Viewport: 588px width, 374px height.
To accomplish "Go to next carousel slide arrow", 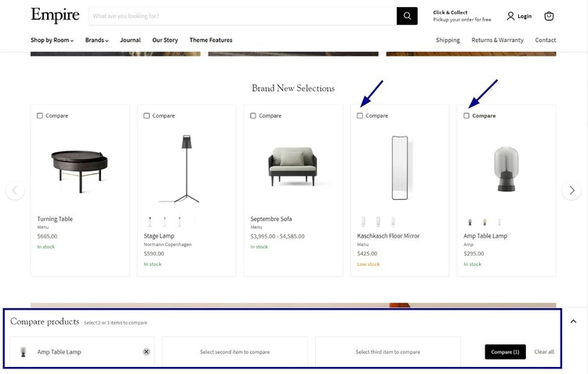I will (x=572, y=191).
